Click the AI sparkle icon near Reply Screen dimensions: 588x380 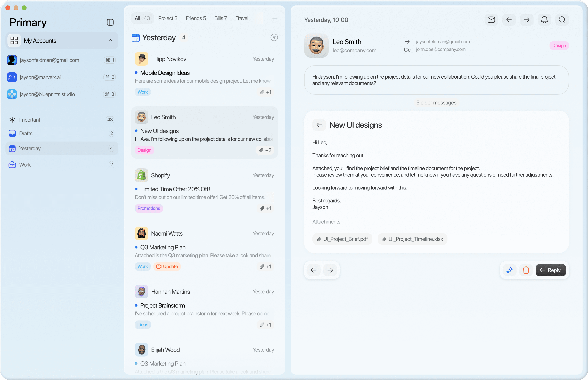pos(510,270)
